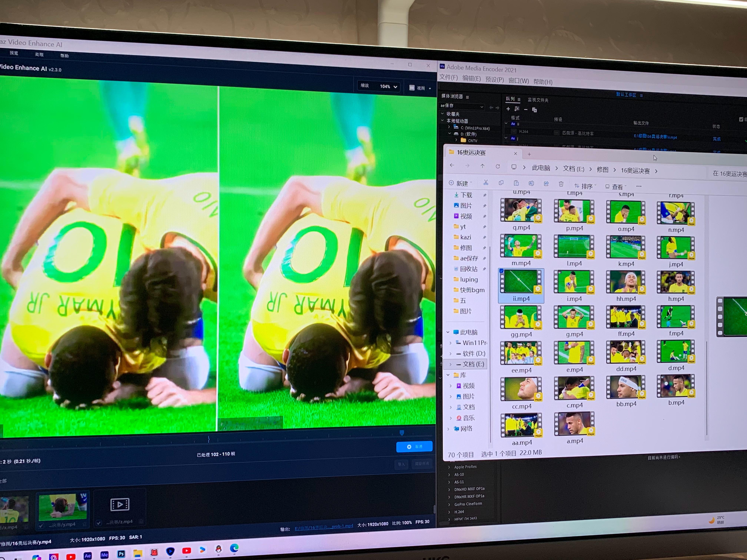Screen dimensions: 747x560
Task: Click the add output settings icon in queue
Action: (517, 109)
